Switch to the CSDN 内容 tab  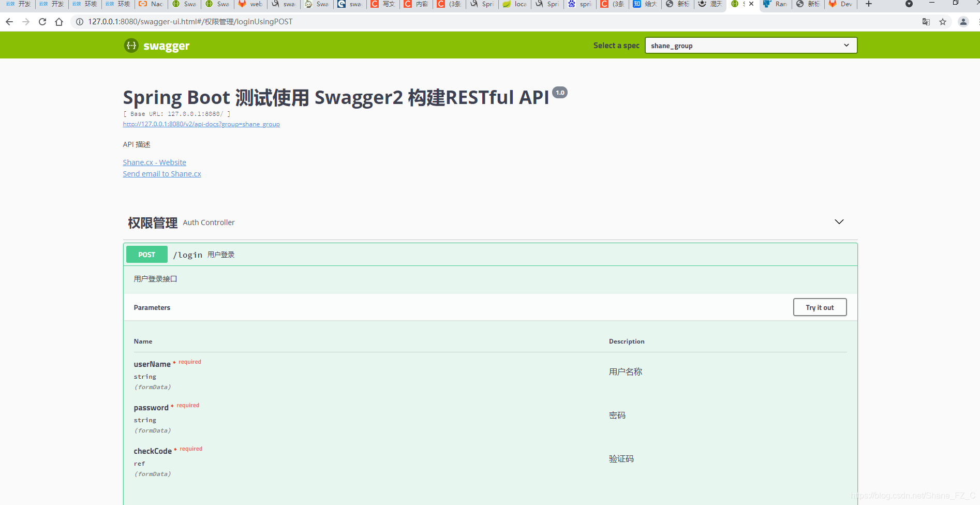pyautogui.click(x=416, y=4)
